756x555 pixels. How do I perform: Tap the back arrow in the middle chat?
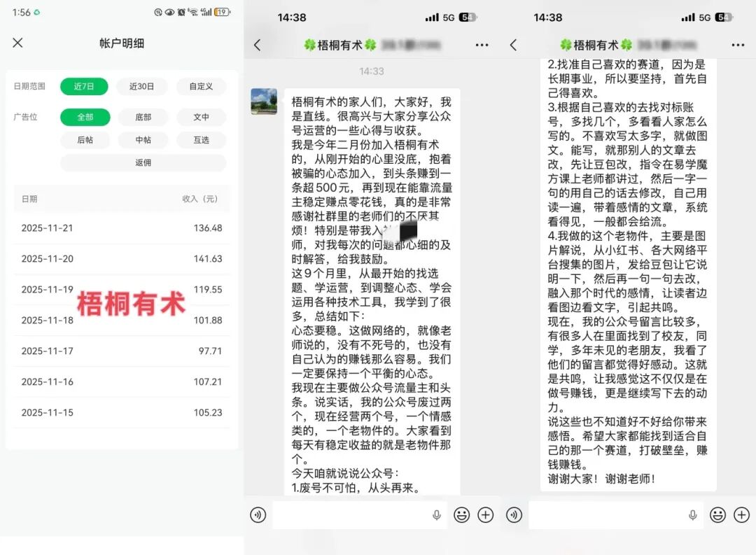click(257, 45)
